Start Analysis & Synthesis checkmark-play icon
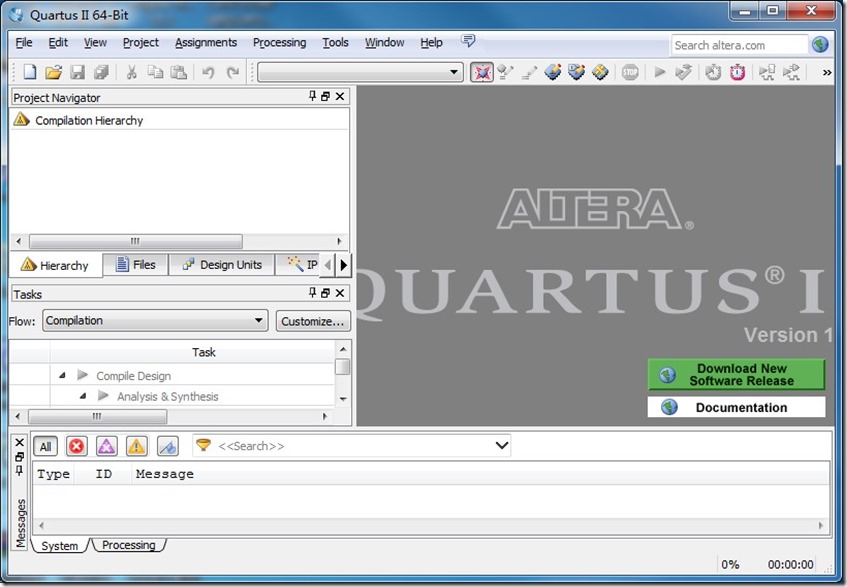The height and width of the screenshot is (587, 847). click(x=683, y=72)
